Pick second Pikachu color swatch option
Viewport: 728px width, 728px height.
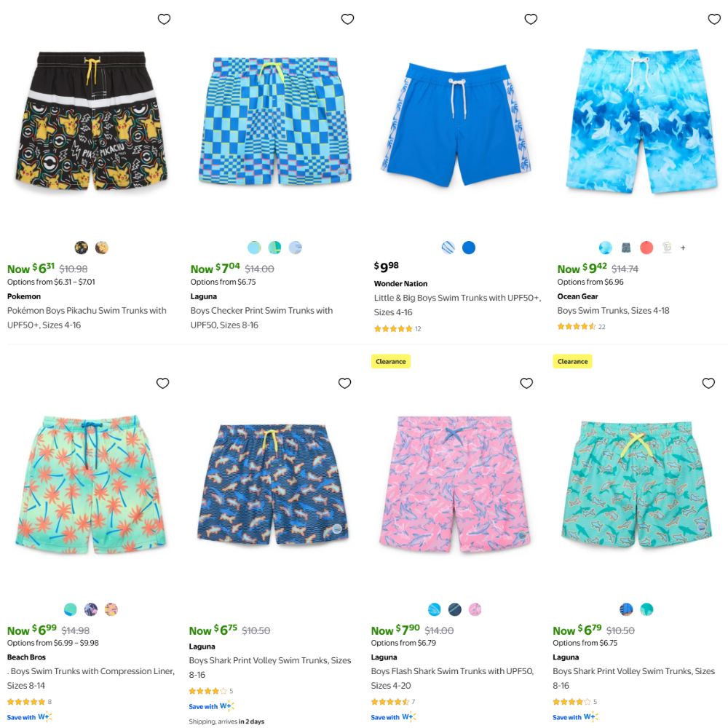click(x=102, y=248)
